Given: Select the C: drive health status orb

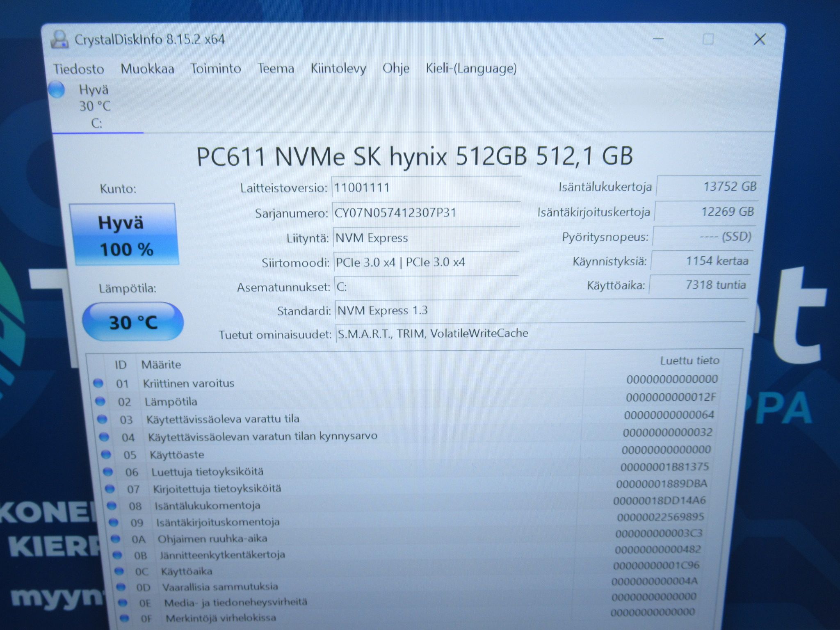Looking at the screenshot, I should coord(57,90).
